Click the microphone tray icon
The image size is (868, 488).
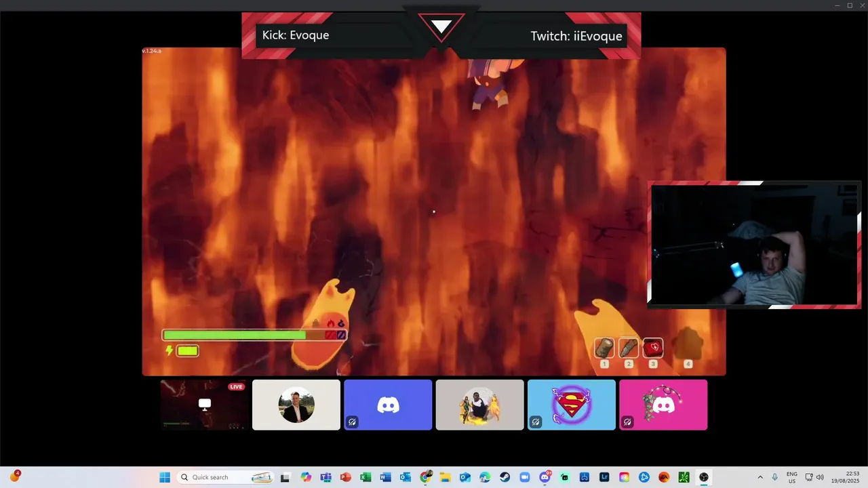pos(774,477)
